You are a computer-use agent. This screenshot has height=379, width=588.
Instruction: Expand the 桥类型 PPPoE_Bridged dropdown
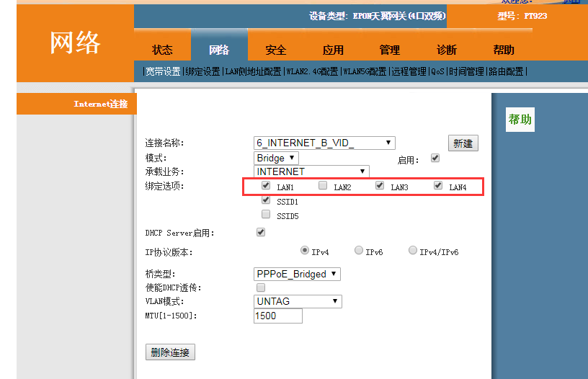[297, 274]
